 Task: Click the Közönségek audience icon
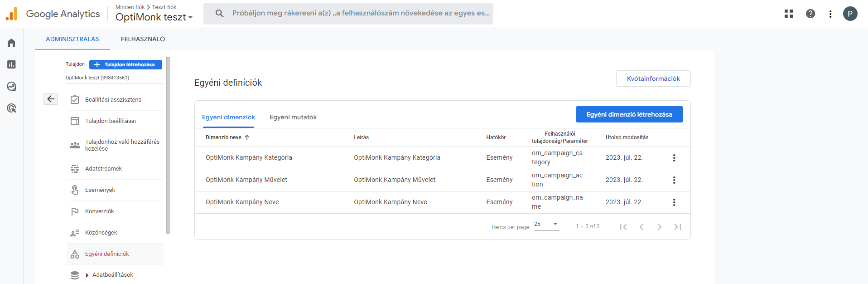(x=75, y=233)
